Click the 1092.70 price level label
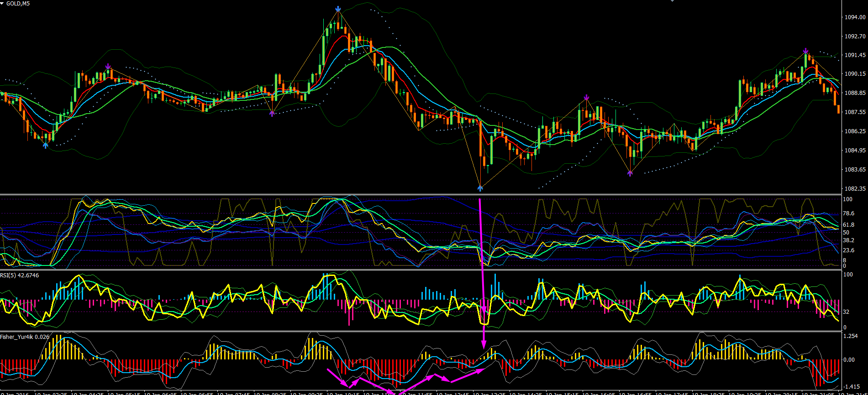Viewport: 868px width, 395px height. [855, 36]
